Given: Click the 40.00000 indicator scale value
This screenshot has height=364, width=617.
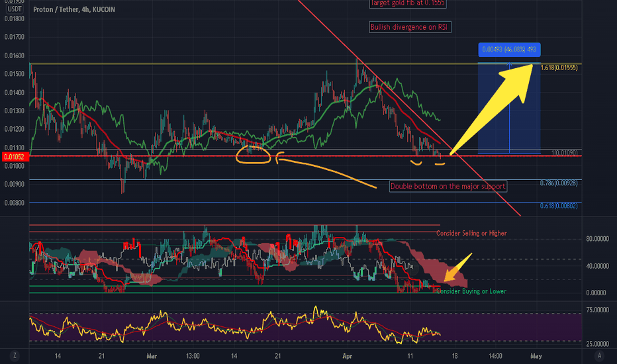Looking at the screenshot, I should tap(597, 267).
